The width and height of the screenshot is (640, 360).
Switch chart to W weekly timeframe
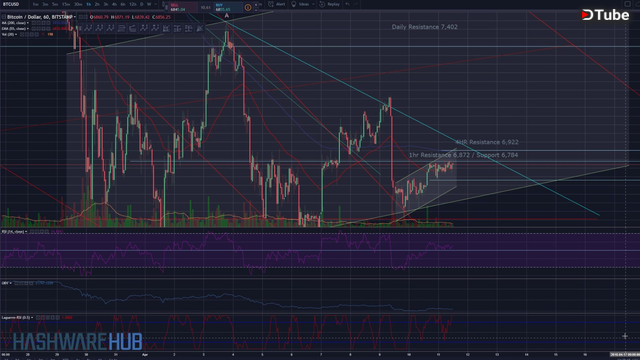[x=149, y=4]
